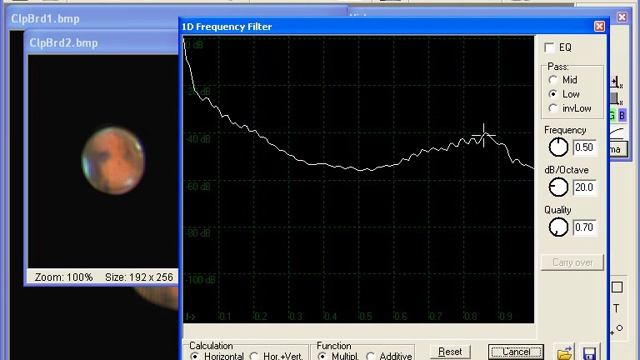Click the Reset button
Image resolution: width=640 pixels, height=360 pixels.
tap(450, 352)
